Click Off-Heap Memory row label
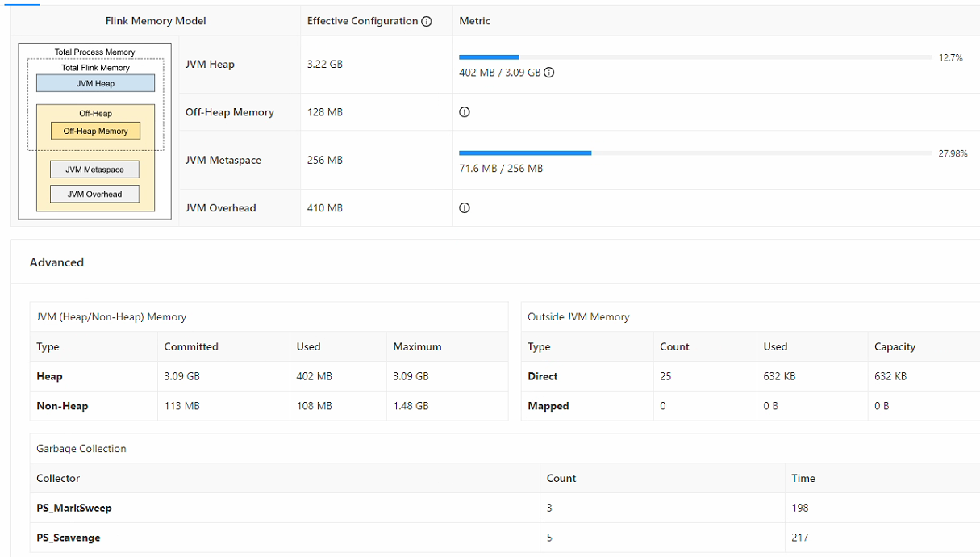 click(230, 112)
